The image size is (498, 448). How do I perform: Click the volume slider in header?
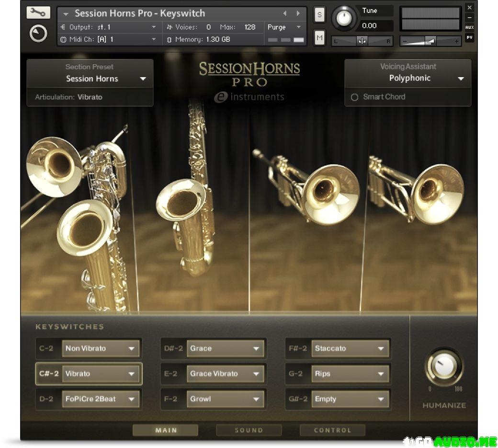(x=430, y=41)
